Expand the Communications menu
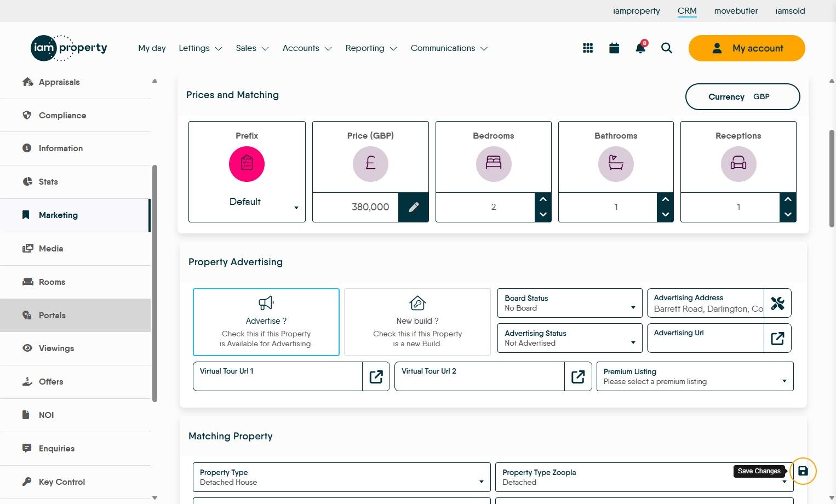 pyautogui.click(x=449, y=48)
